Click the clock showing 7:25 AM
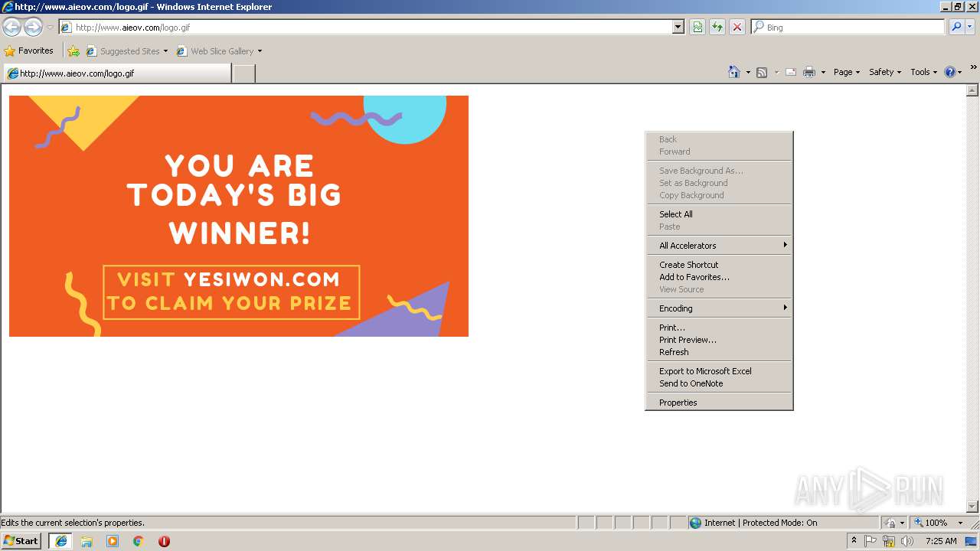 941,541
